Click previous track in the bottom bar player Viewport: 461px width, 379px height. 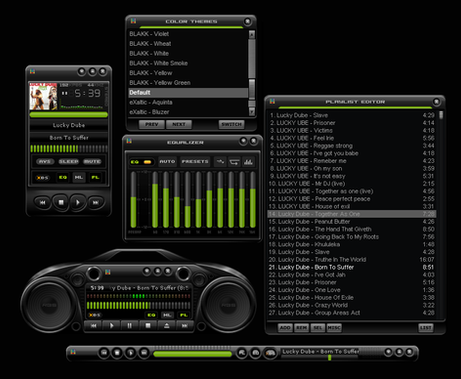pos(104,352)
